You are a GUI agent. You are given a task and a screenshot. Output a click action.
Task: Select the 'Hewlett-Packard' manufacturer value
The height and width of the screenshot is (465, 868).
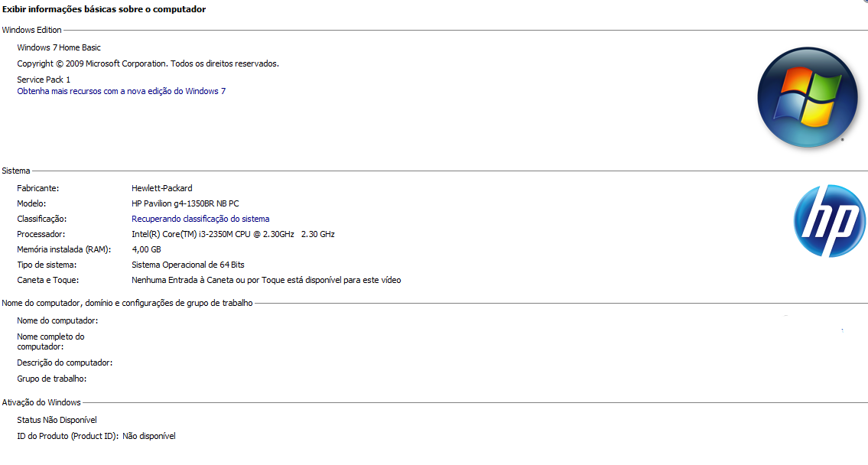[x=162, y=188]
